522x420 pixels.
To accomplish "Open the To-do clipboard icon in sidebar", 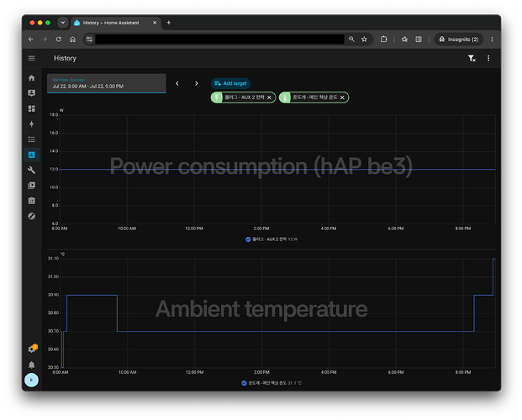I will click(x=32, y=201).
